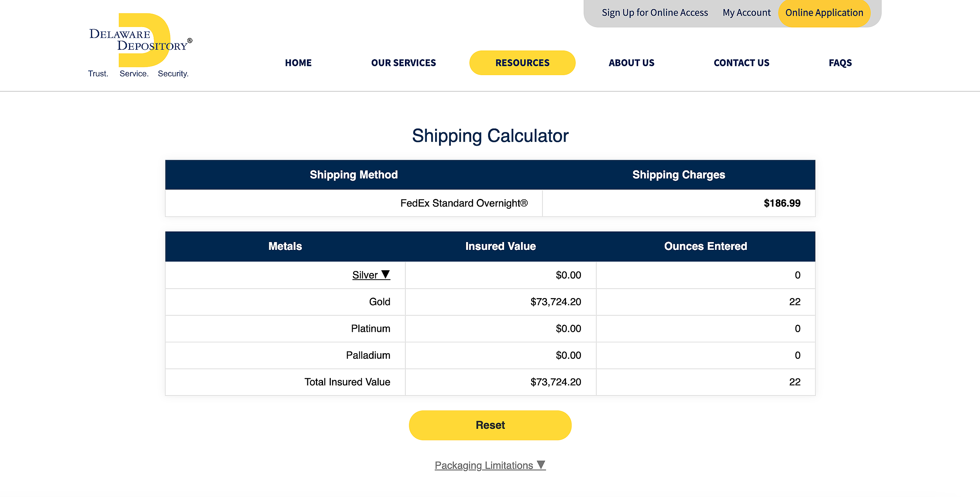
Task: Select the RESOURCES navigation tab
Action: point(522,63)
